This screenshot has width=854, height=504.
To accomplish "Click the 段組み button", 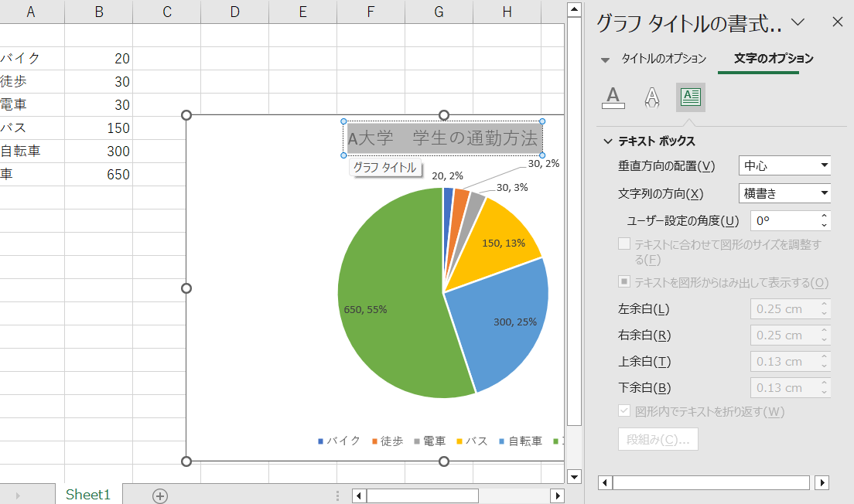I will click(x=658, y=439).
